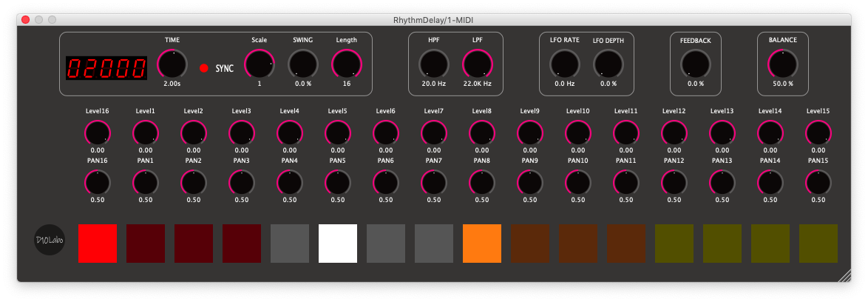Viewport: 868px width, 302px height.
Task: Select the PAN5 knob
Action: pyautogui.click(x=338, y=183)
